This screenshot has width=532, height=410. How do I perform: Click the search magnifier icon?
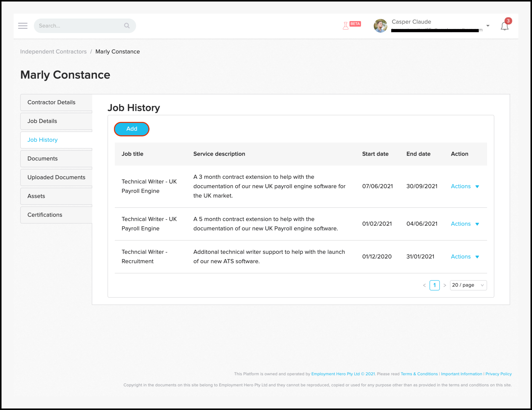click(x=127, y=26)
